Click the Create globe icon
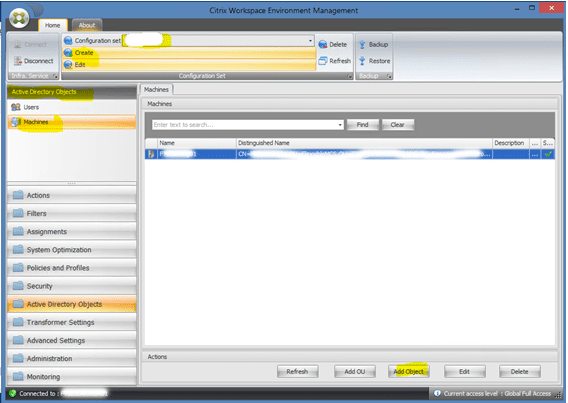Screen dimensions: 568x403 [68, 53]
